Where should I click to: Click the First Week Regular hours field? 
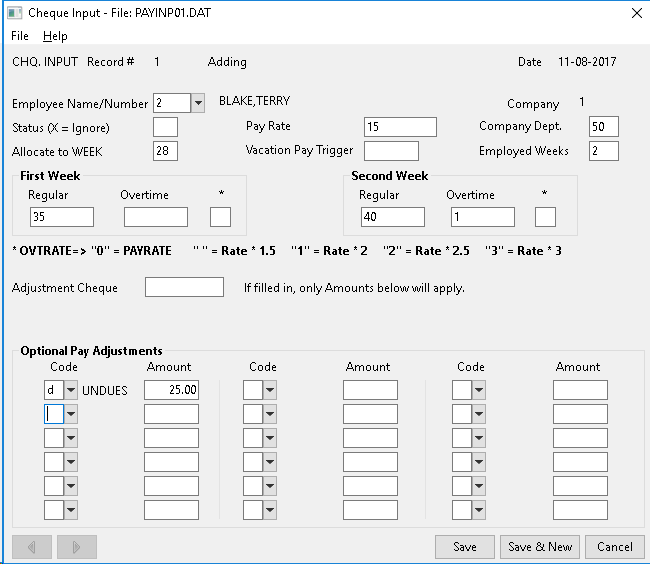pyautogui.click(x=62, y=217)
